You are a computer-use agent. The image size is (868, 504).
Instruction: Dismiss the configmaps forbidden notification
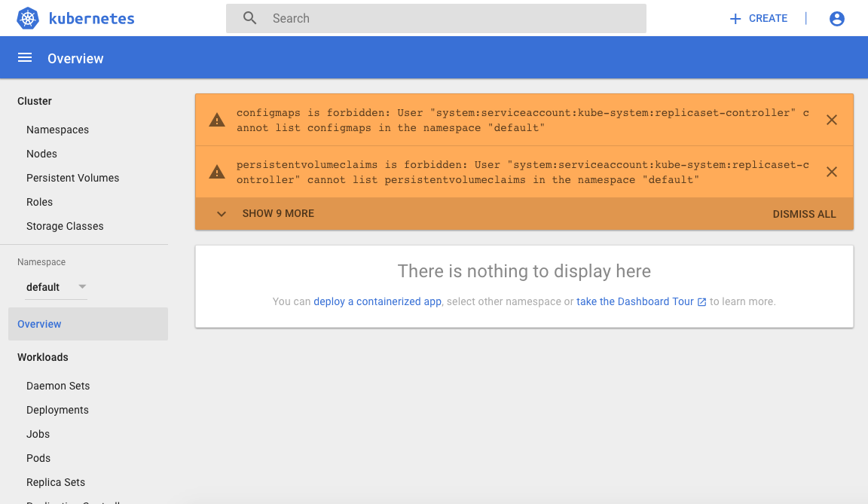[x=832, y=119]
